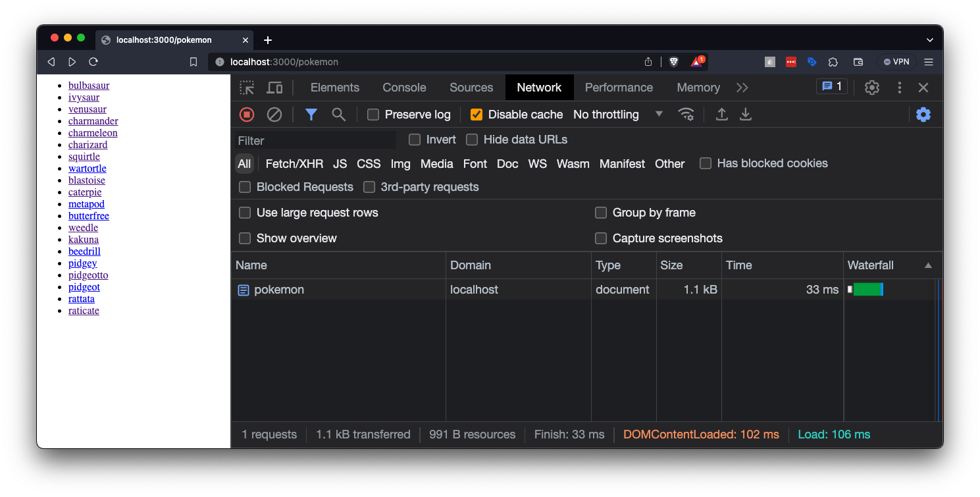Open the raticate link
The image size is (980, 497).
point(84,311)
